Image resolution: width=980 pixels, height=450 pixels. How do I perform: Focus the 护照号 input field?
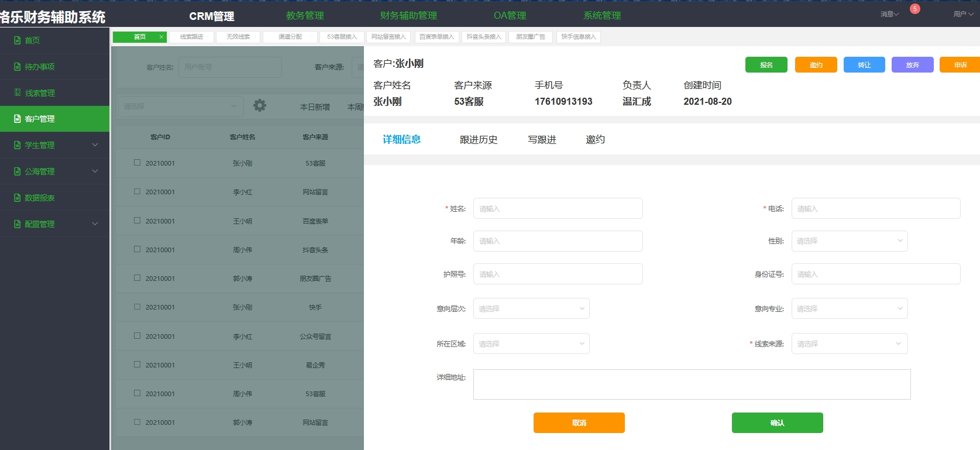[558, 274]
